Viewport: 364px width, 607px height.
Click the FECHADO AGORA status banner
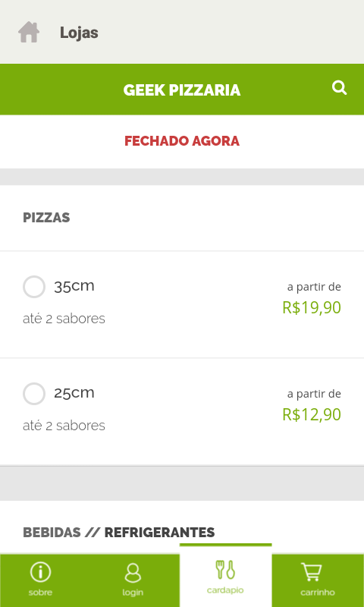tap(182, 141)
